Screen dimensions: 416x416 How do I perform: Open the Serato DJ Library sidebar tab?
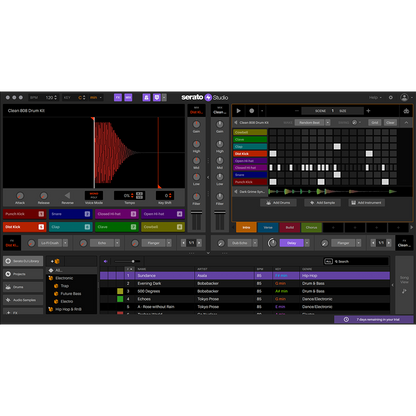pyautogui.click(x=23, y=261)
